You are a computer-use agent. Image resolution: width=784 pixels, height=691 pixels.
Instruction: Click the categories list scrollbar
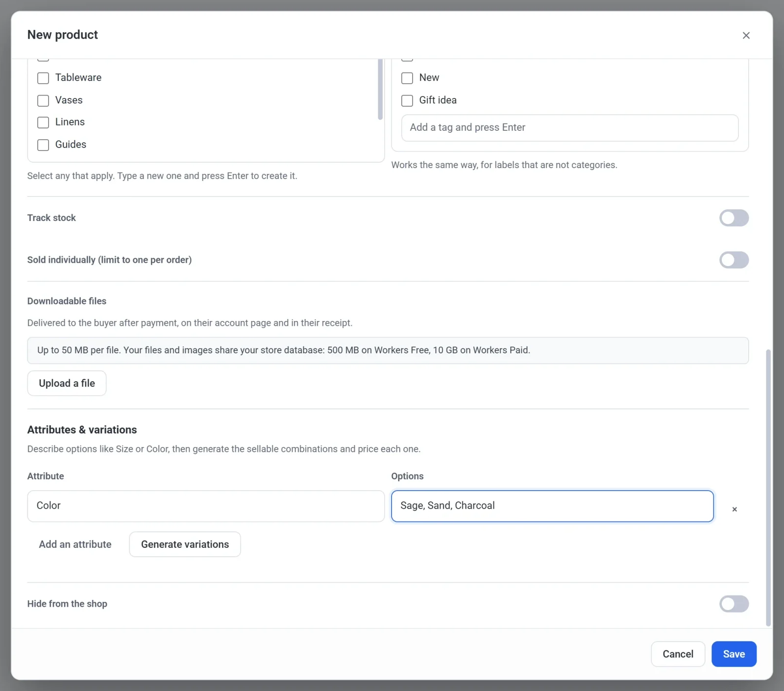(380, 89)
